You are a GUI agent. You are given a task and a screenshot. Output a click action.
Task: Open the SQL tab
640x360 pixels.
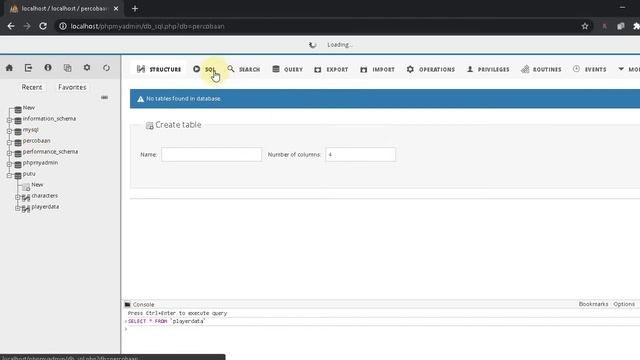click(x=204, y=69)
